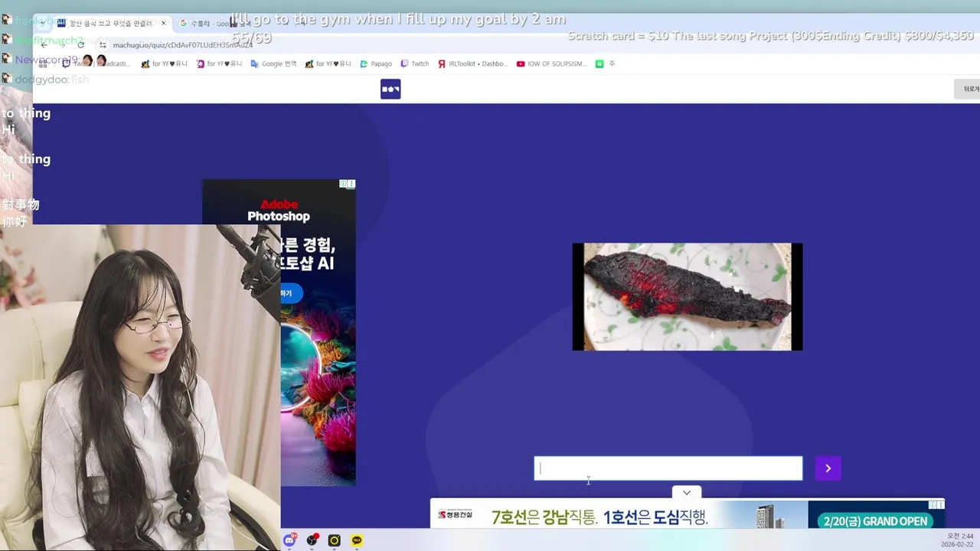Submit answer with the purple arrow button
Image resolution: width=980 pixels, height=551 pixels.
[828, 468]
